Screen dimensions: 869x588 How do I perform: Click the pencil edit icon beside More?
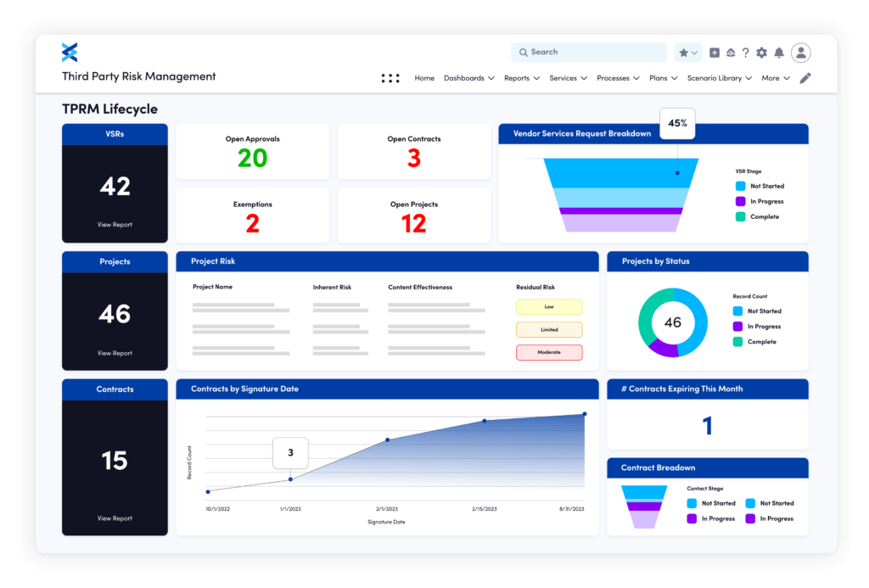tap(805, 77)
